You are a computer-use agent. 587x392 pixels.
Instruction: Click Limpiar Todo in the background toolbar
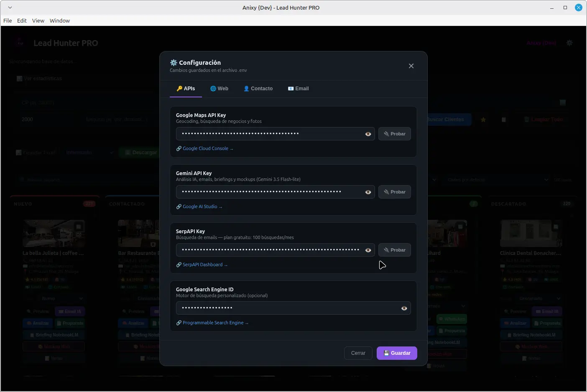[543, 120]
